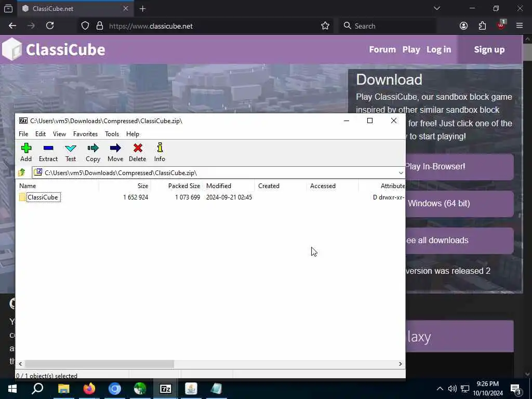Click Log in on ClassiCube site
The width and height of the screenshot is (532, 399).
[438, 49]
